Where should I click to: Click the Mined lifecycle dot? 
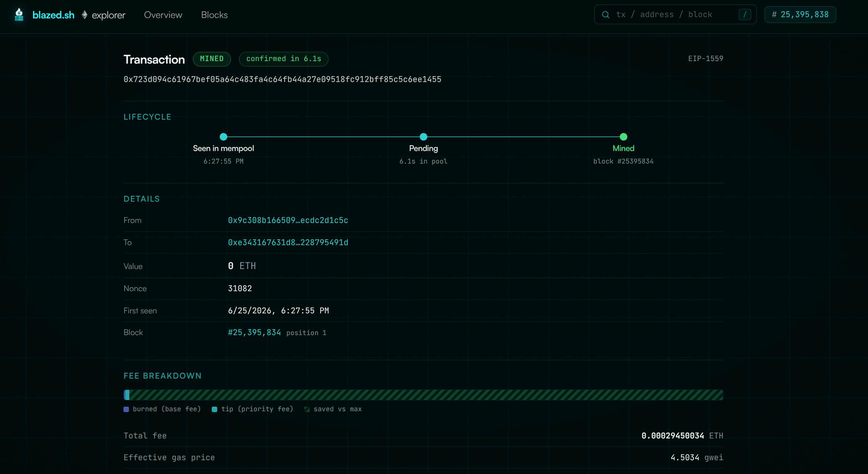tap(624, 137)
